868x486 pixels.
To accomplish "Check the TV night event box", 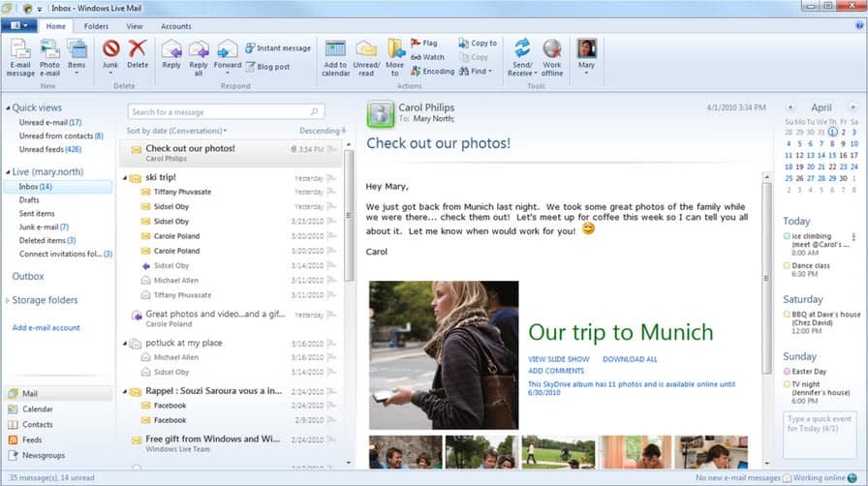I will pyautogui.click(x=787, y=384).
